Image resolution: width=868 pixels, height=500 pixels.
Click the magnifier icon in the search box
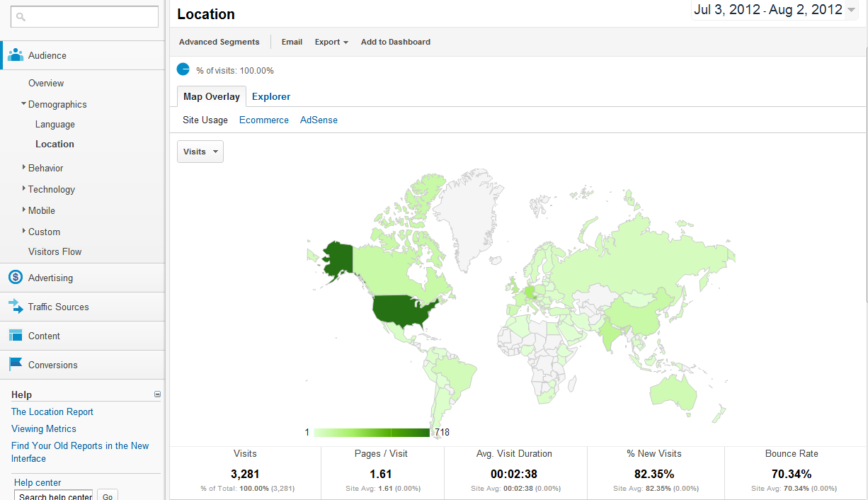coord(21,16)
